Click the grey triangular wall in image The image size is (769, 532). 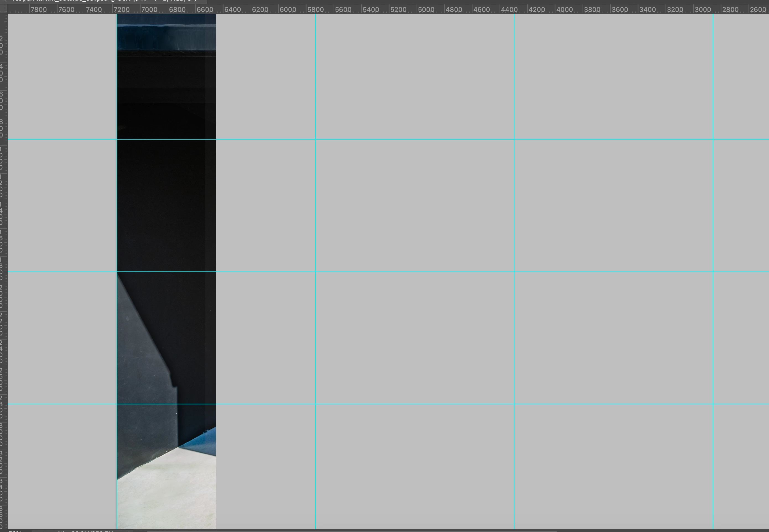pyautogui.click(x=140, y=383)
